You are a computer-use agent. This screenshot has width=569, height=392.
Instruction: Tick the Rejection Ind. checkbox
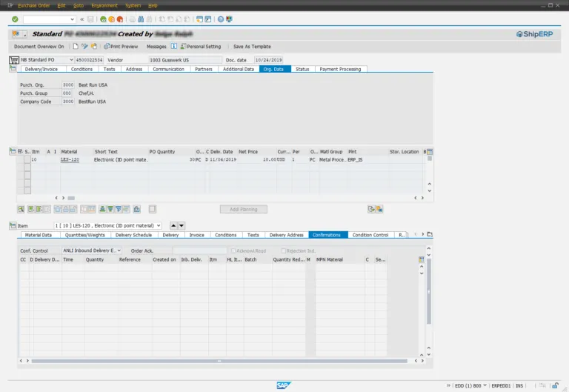pyautogui.click(x=284, y=250)
